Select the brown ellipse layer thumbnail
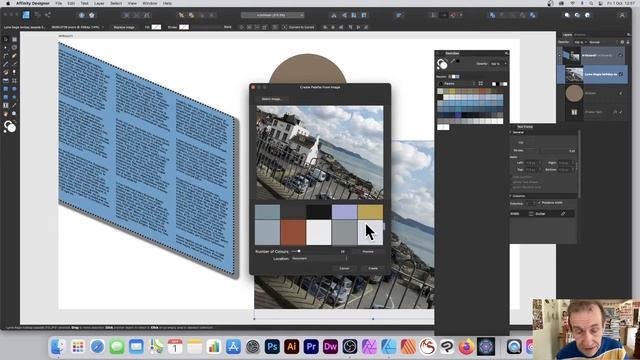The width and height of the screenshot is (640, 360). pyautogui.click(x=574, y=93)
